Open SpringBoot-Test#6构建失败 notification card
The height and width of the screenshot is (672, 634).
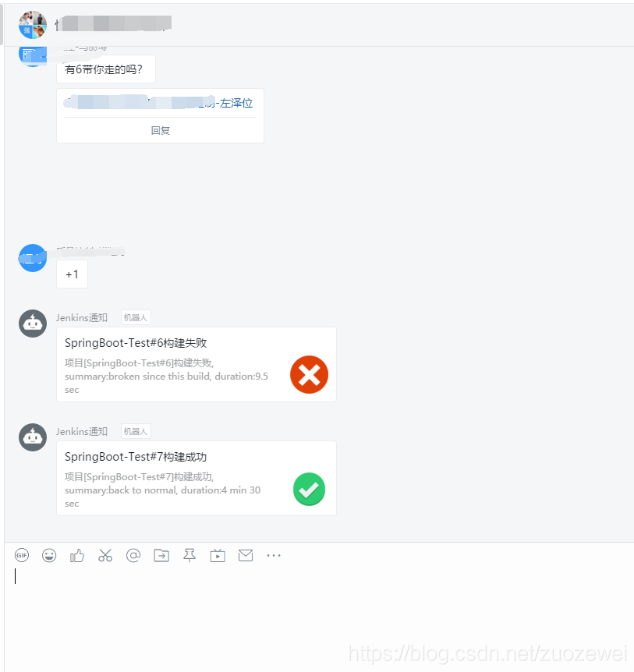(x=197, y=364)
